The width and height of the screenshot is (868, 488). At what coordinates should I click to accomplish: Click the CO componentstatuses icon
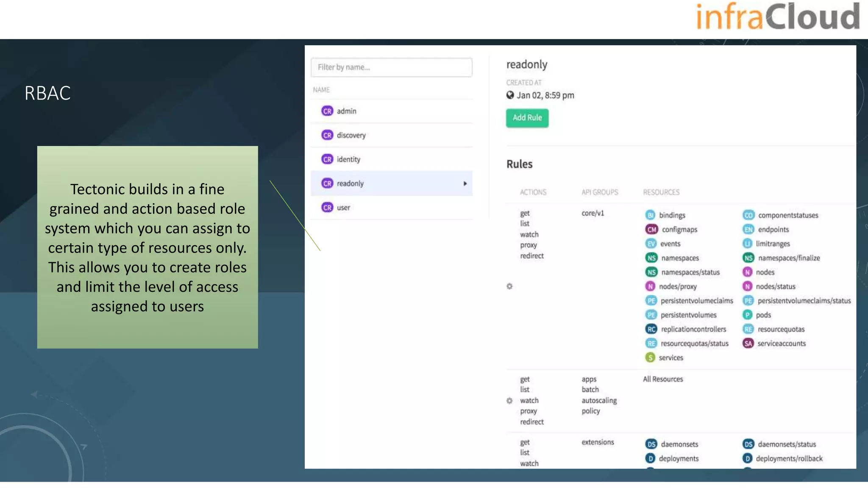click(x=749, y=215)
